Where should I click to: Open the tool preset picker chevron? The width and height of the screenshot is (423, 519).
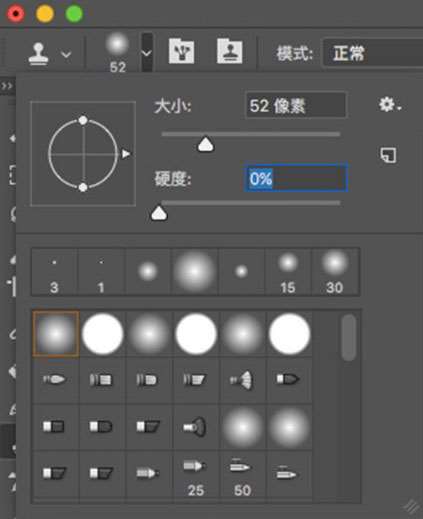66,54
